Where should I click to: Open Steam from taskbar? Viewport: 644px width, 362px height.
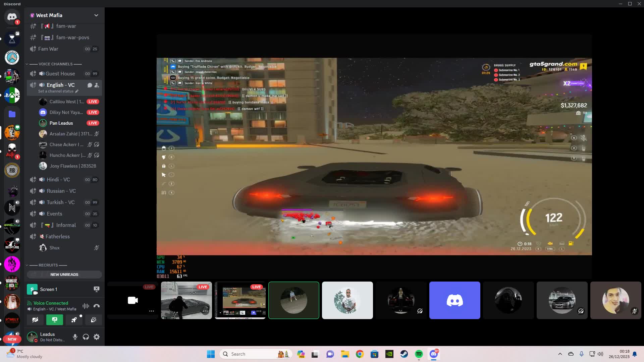404,354
